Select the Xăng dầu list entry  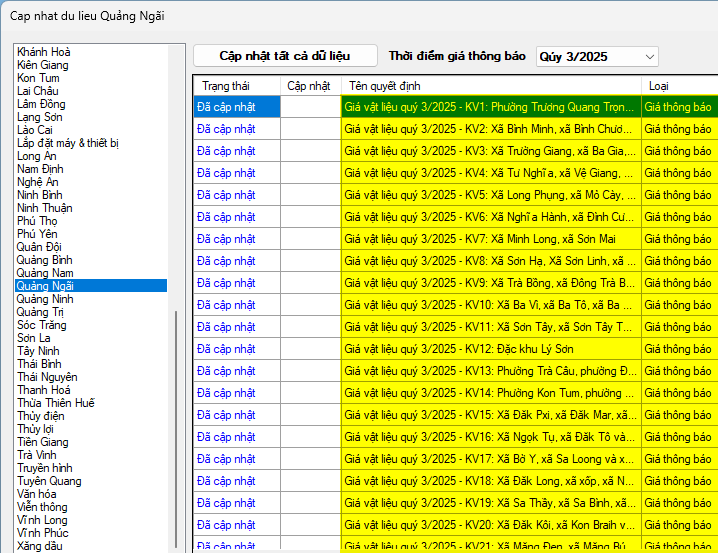pyautogui.click(x=40, y=546)
